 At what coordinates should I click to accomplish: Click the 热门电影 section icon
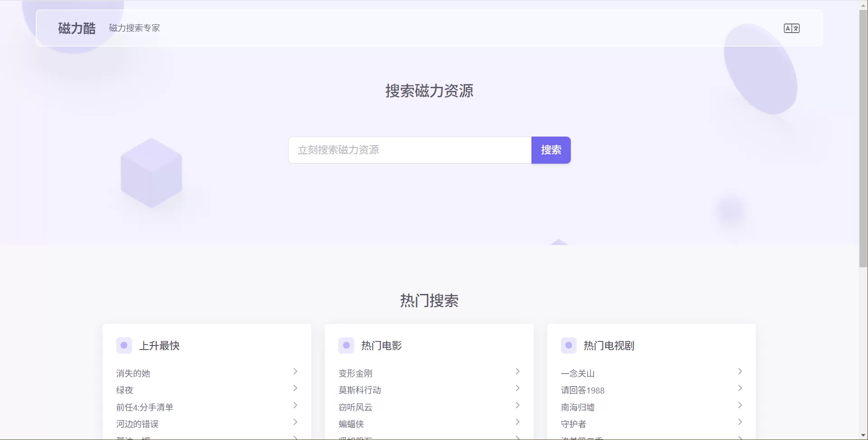click(346, 345)
